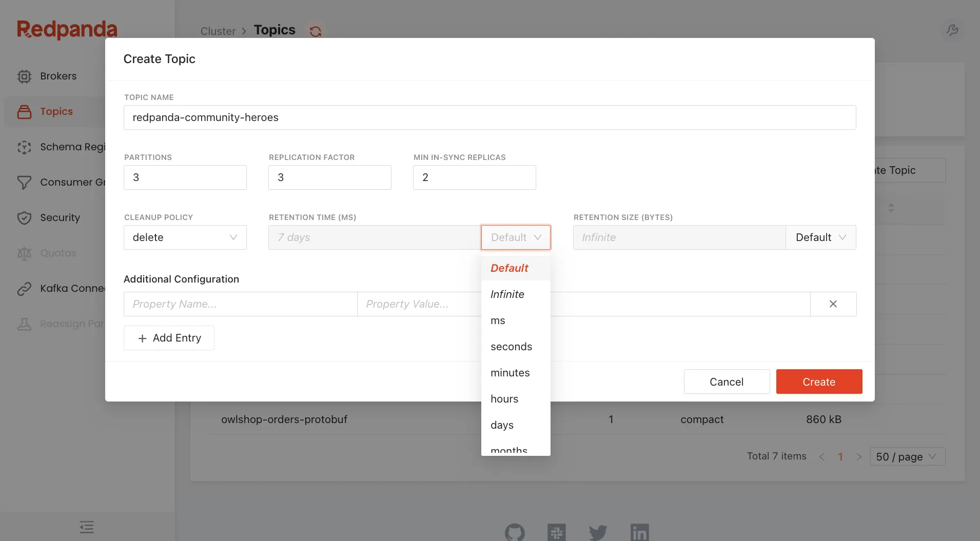
Task: Click the Property Name field
Action: click(241, 304)
